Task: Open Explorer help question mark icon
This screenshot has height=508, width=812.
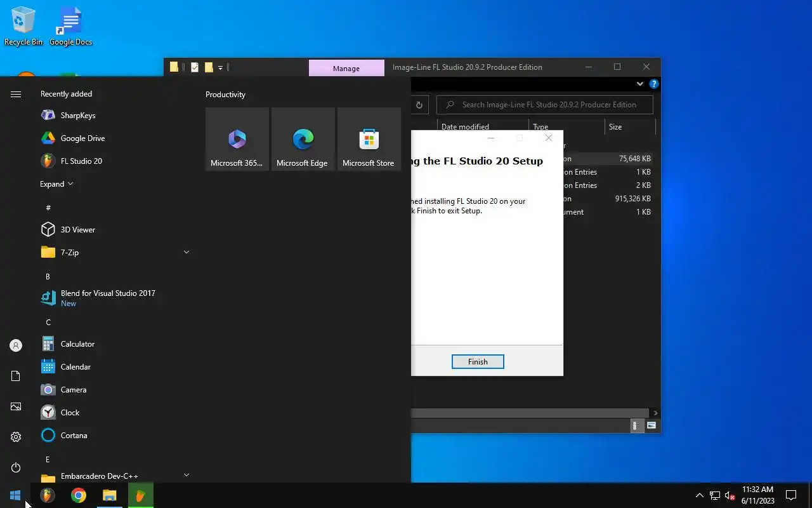Action: 654,84
